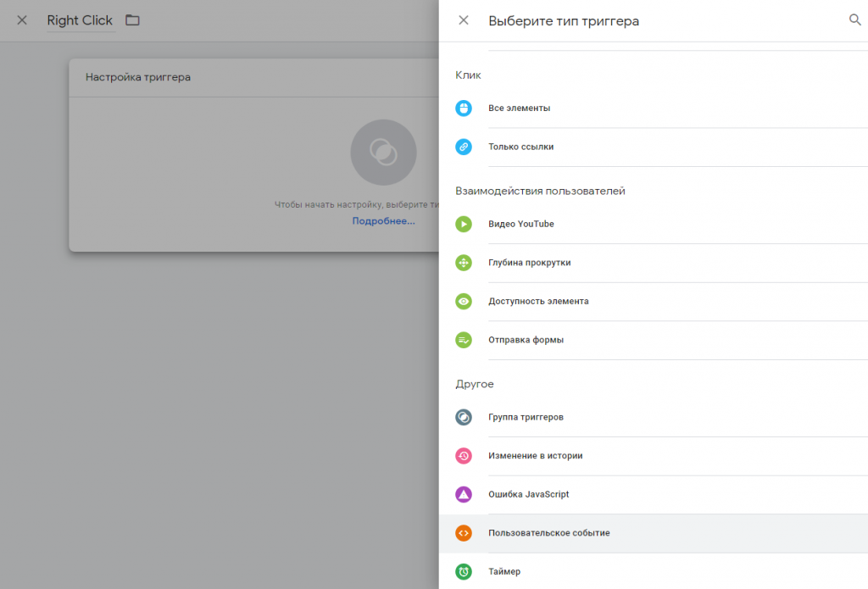
Task: Close the Выберите тип триггера panel
Action: pos(464,20)
